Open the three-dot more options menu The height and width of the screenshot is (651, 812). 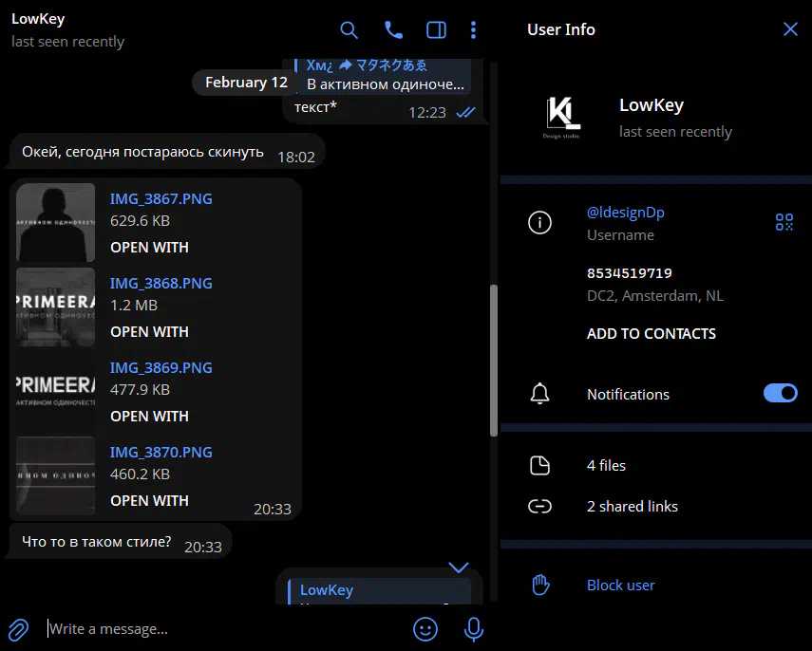pyautogui.click(x=473, y=30)
